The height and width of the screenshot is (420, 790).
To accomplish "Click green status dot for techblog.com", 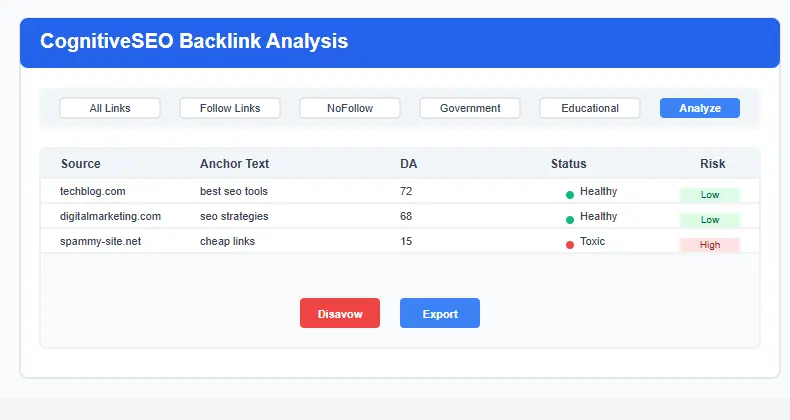I will [570, 195].
